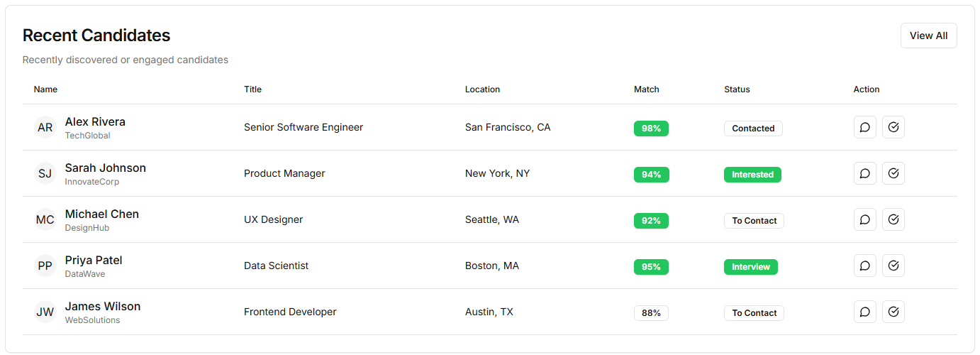Image resolution: width=980 pixels, height=355 pixels.
Task: Click check-circle icon for Alex Rivera
Action: [893, 128]
